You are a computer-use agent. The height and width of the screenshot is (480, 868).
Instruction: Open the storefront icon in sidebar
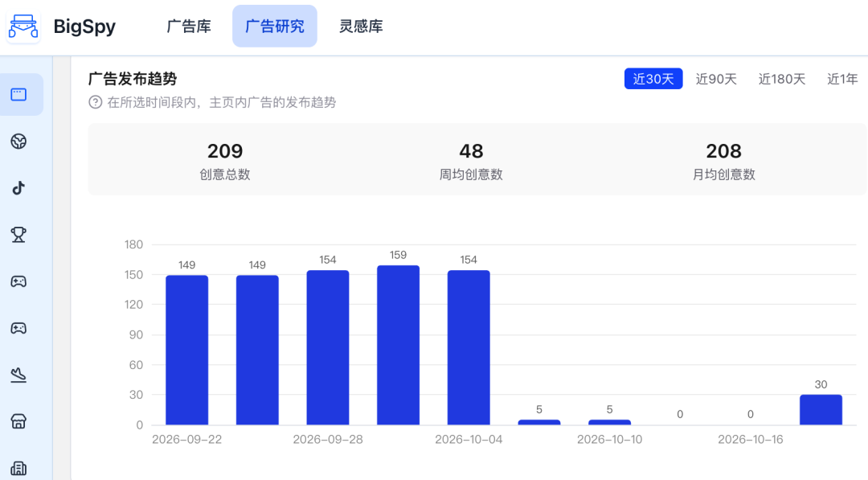18,422
